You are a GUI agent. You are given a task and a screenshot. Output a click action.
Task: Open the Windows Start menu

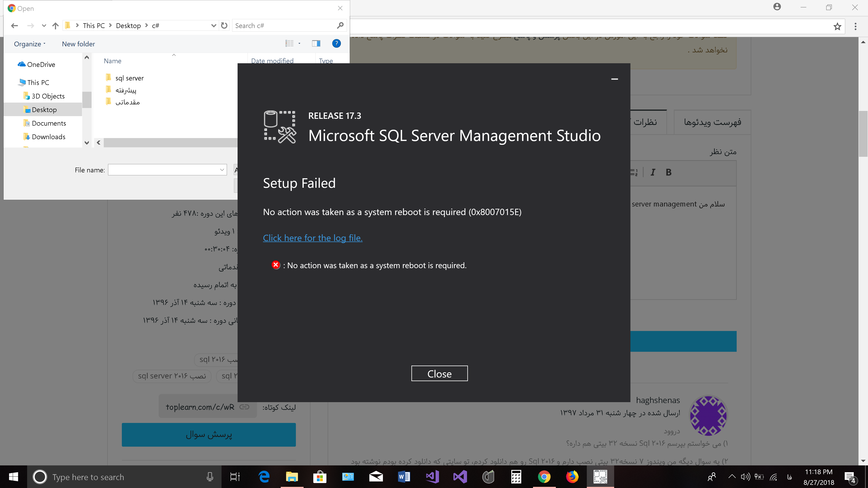(x=14, y=477)
